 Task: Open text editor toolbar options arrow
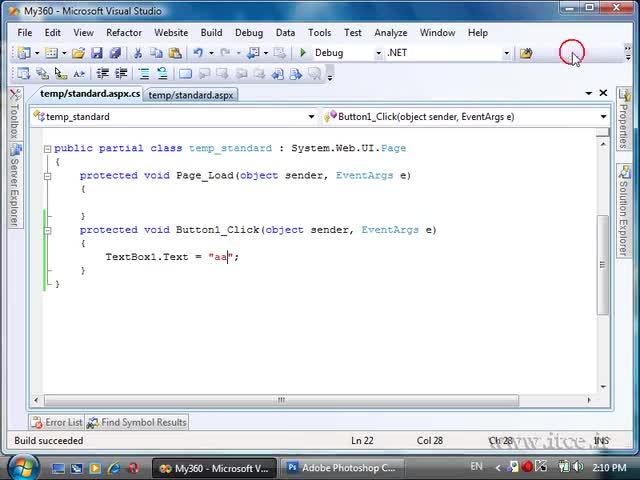330,77
